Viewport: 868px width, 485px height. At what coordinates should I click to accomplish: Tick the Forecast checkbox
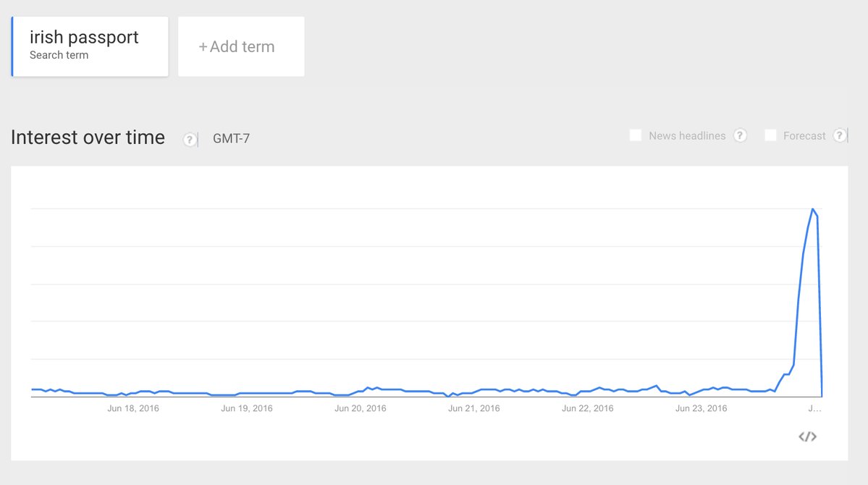point(771,135)
